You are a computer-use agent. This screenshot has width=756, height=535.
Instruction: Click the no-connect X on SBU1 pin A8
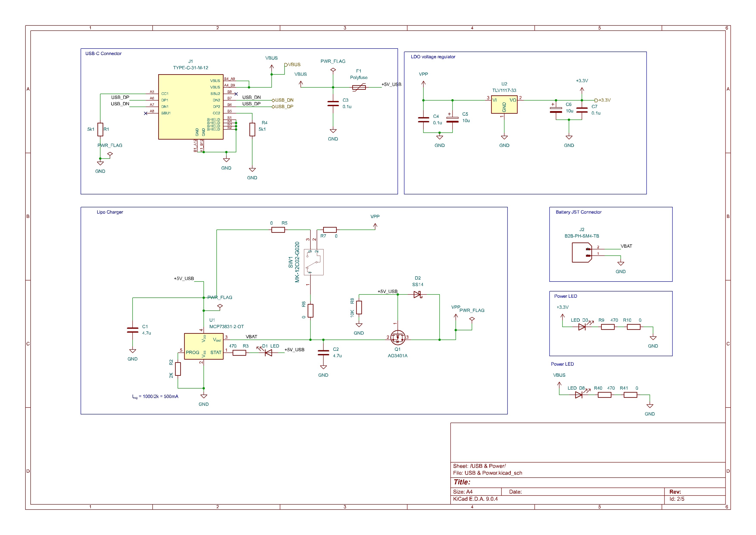[x=146, y=113]
